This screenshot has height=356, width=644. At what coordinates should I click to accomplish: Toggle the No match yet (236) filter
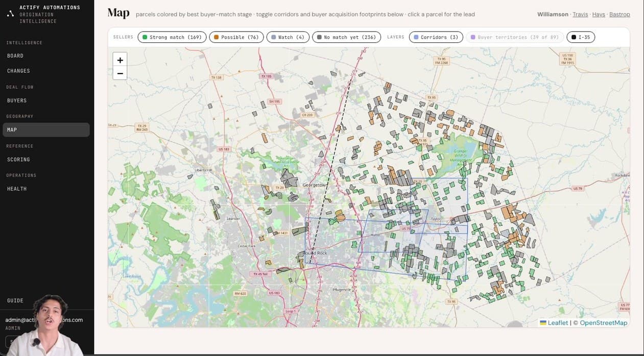[346, 37]
